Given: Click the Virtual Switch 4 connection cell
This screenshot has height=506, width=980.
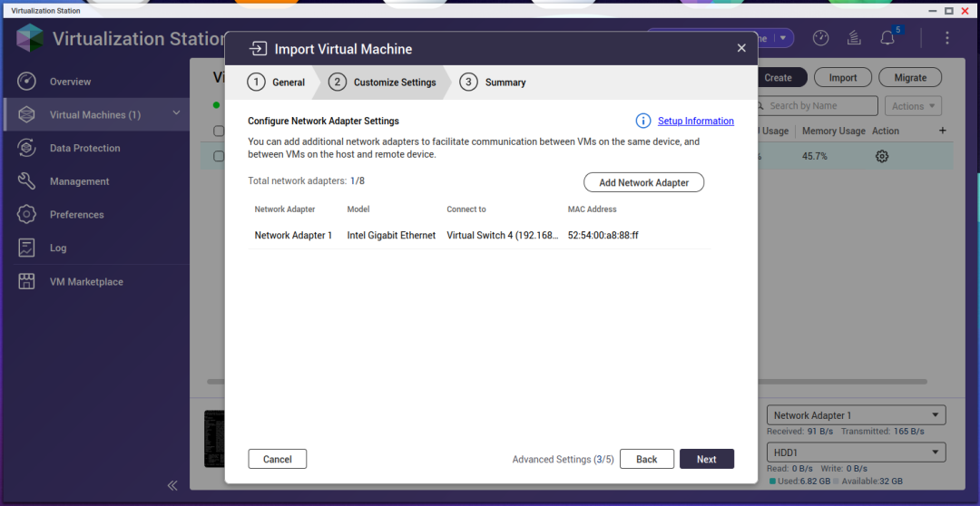Looking at the screenshot, I should coord(503,236).
